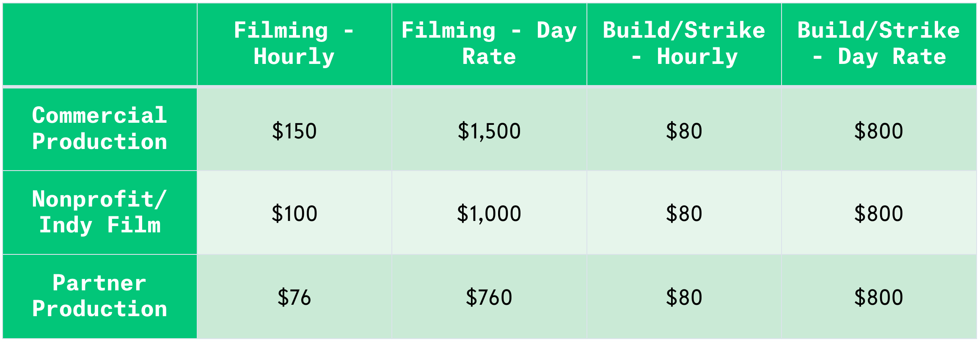Screen dimensions: 980x342
Task: Click the $1,000 nonprofit day rate cell
Action: pyautogui.click(x=489, y=212)
